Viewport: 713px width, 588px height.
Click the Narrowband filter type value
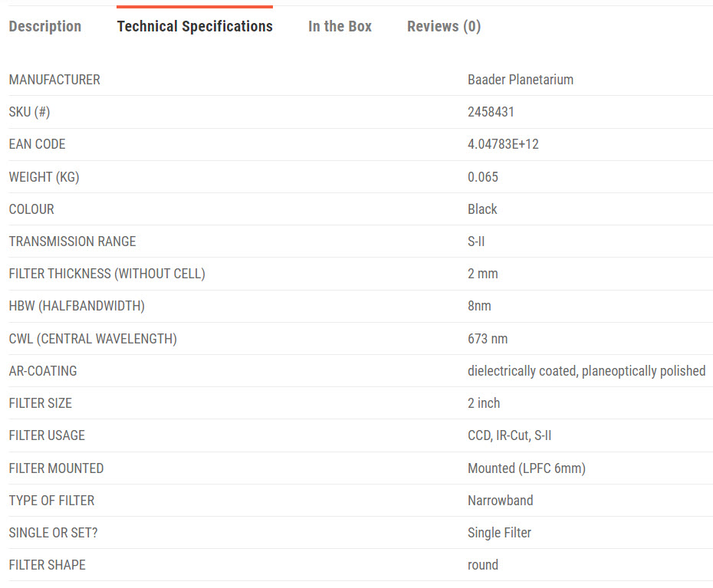[x=501, y=501]
